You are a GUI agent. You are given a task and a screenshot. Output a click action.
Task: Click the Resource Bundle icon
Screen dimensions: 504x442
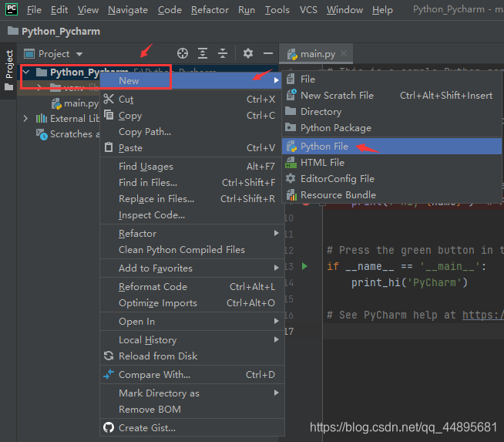coord(291,194)
